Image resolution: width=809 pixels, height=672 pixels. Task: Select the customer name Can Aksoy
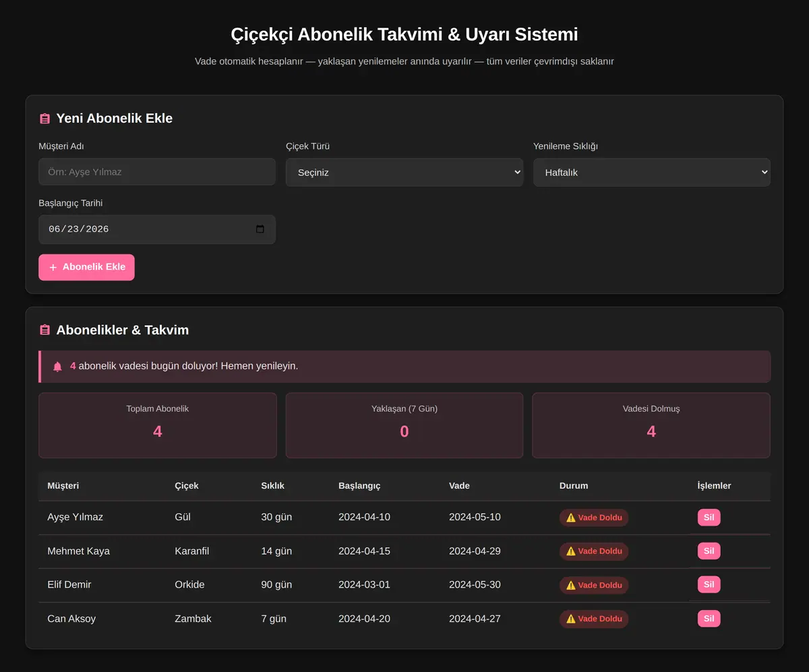tap(71, 619)
